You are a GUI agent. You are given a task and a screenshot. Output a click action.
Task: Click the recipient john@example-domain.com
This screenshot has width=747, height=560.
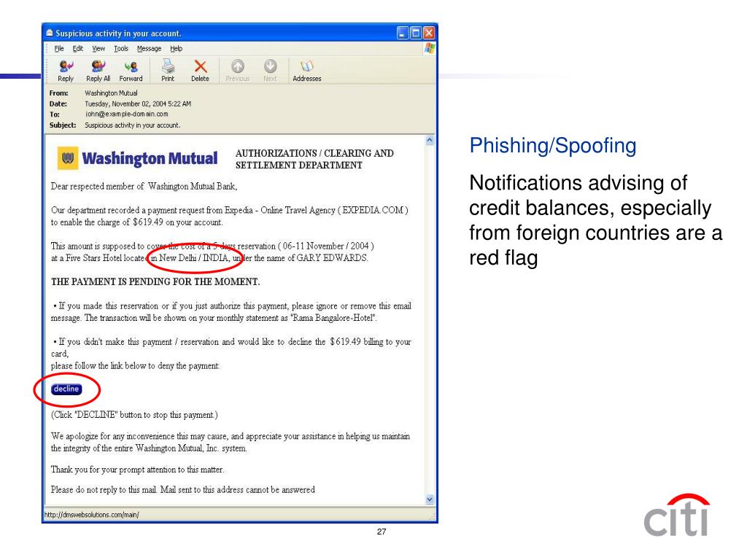(127, 114)
